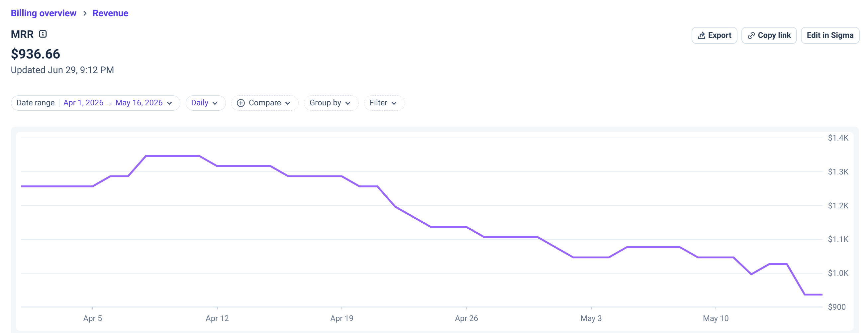Expand the Date range dropdown chevron
The width and height of the screenshot is (868, 333).
[169, 103]
